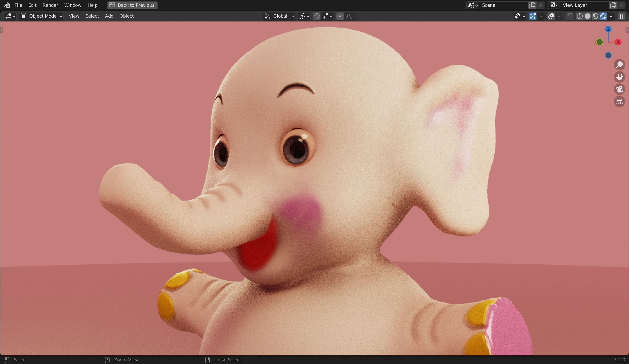Switch to Material Preview shading
The height and width of the screenshot is (364, 629).
[595, 16]
